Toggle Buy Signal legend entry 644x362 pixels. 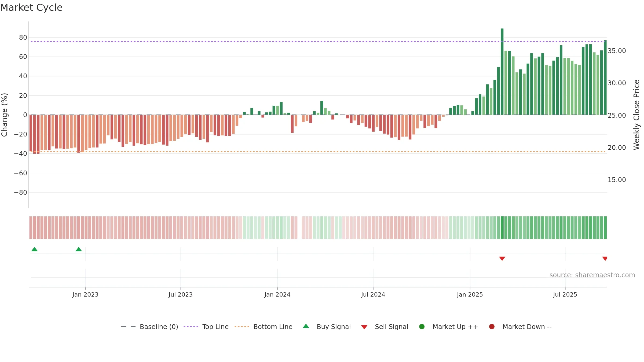pos(327,327)
